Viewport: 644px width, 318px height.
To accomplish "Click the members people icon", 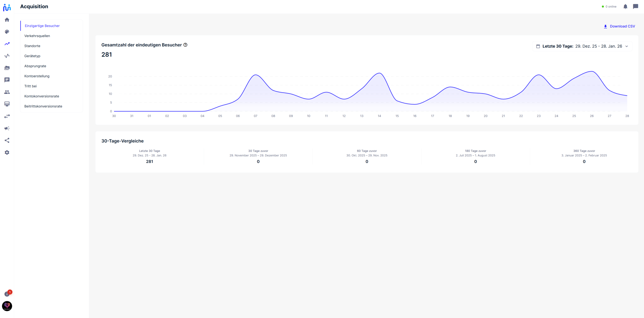I will (7, 92).
